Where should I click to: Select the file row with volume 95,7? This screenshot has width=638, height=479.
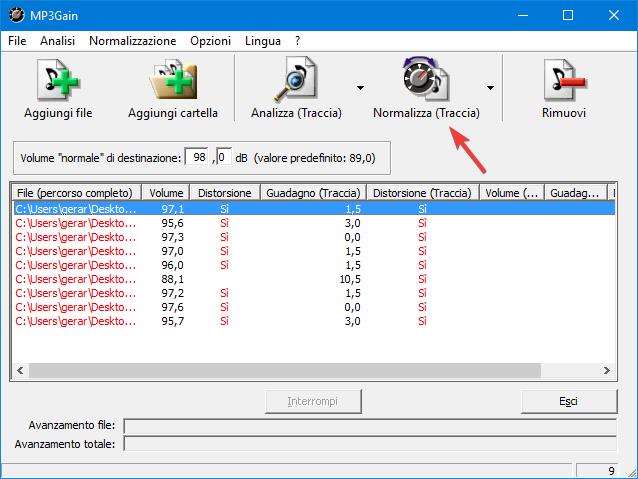314,321
